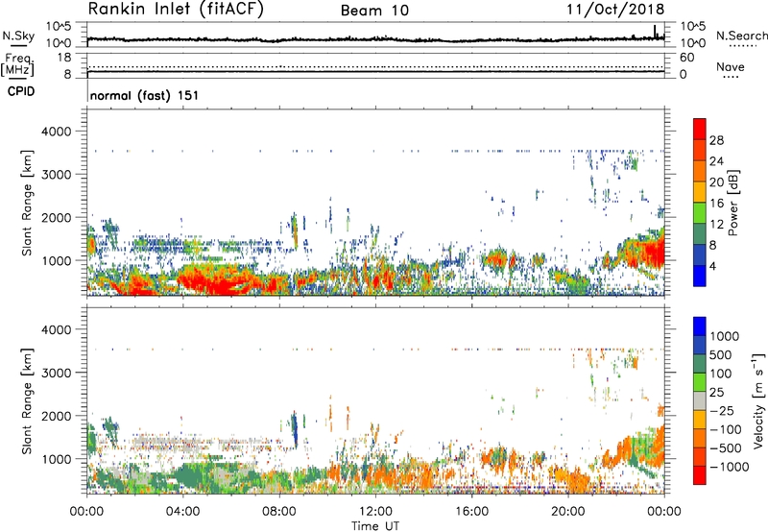Click 'Slant Range [km]' label of Velocity panel
Screen dimensions: 768x532
27,401
